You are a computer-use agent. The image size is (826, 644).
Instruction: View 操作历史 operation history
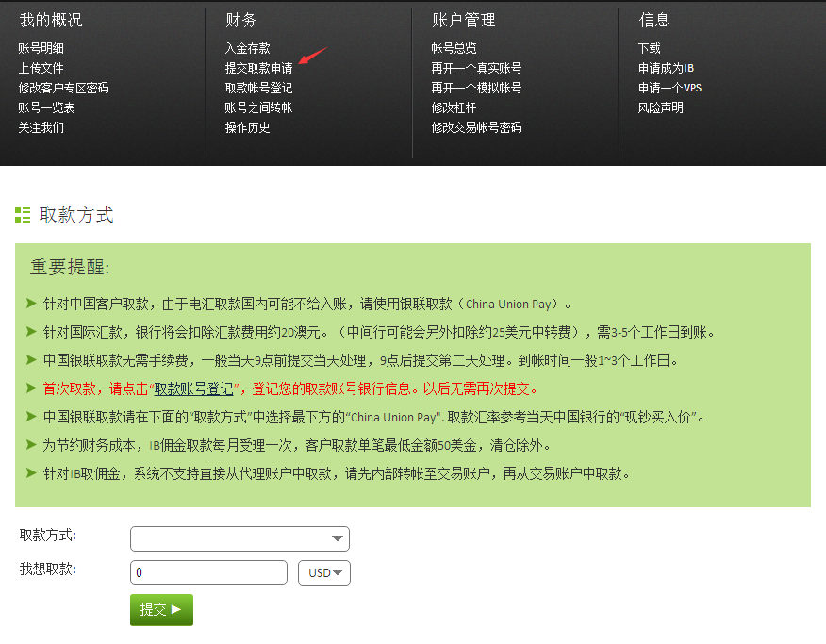tap(247, 127)
